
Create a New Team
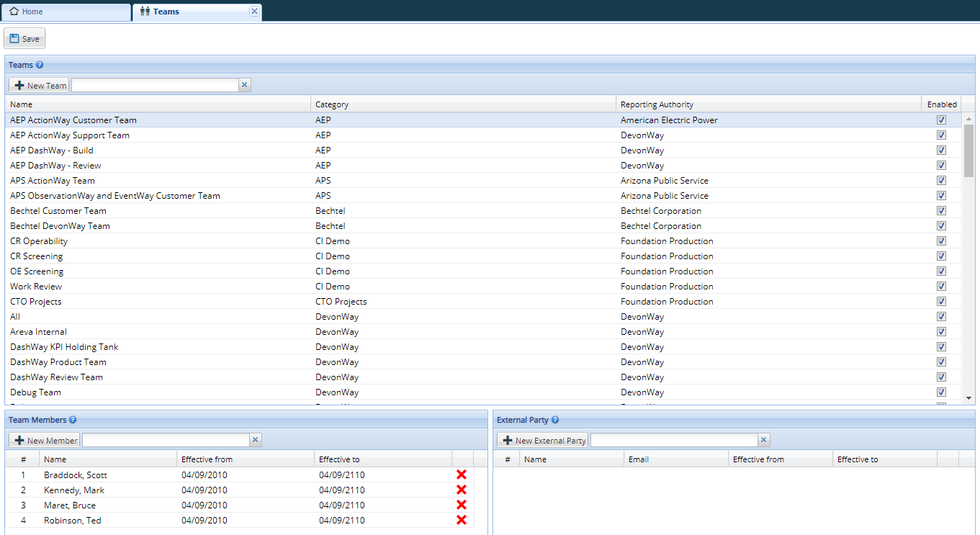tap(40, 86)
